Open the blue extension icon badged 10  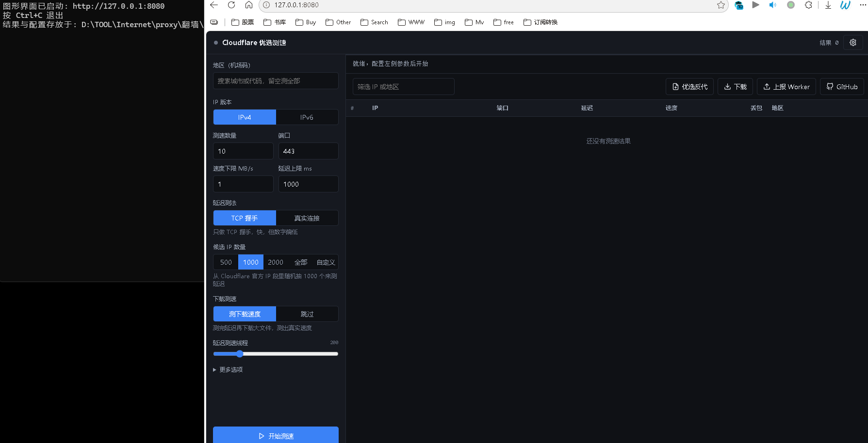pyautogui.click(x=739, y=5)
